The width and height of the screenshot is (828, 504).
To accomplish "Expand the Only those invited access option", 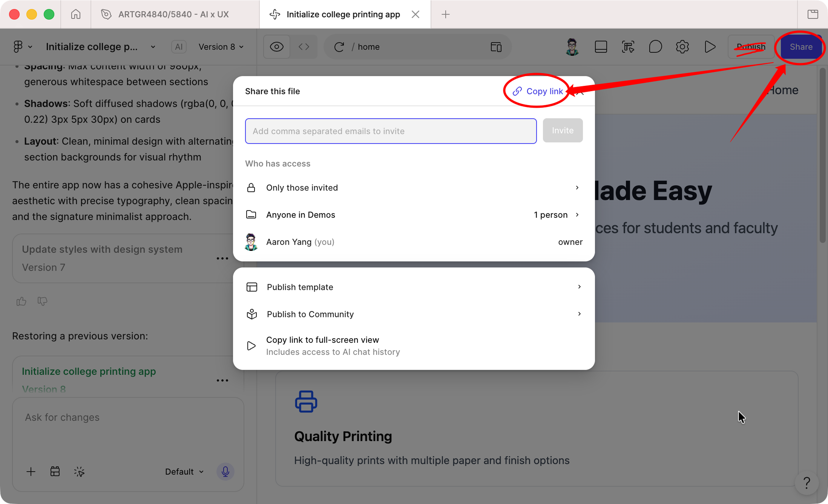I will pos(414,188).
